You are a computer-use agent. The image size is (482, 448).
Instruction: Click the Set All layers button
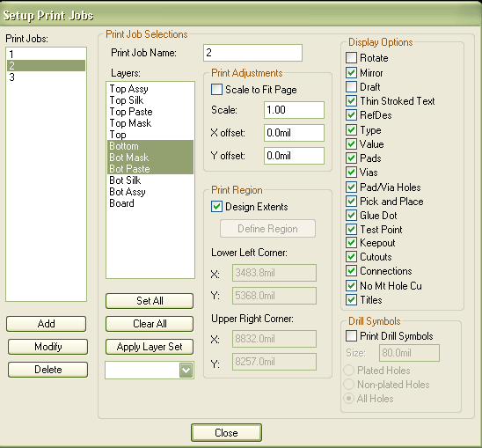tap(150, 301)
